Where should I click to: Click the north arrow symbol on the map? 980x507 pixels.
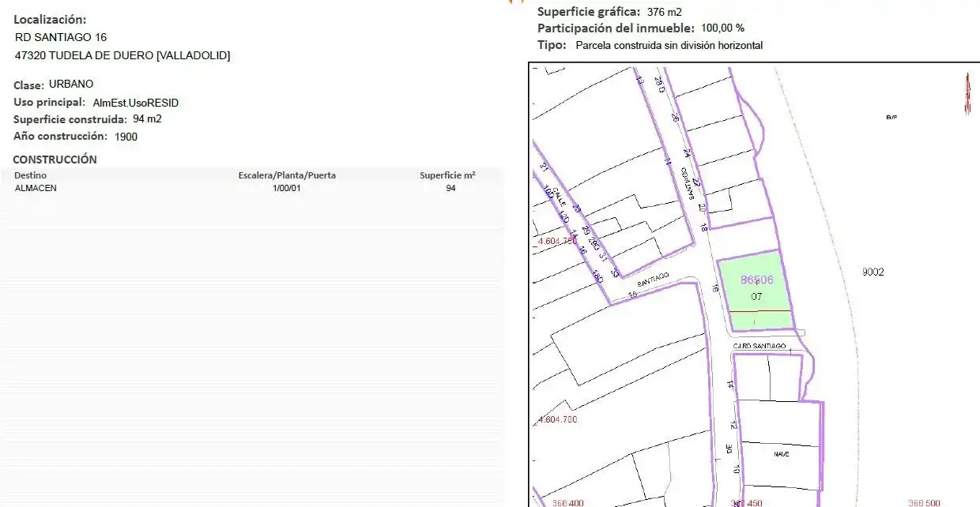pos(967,94)
